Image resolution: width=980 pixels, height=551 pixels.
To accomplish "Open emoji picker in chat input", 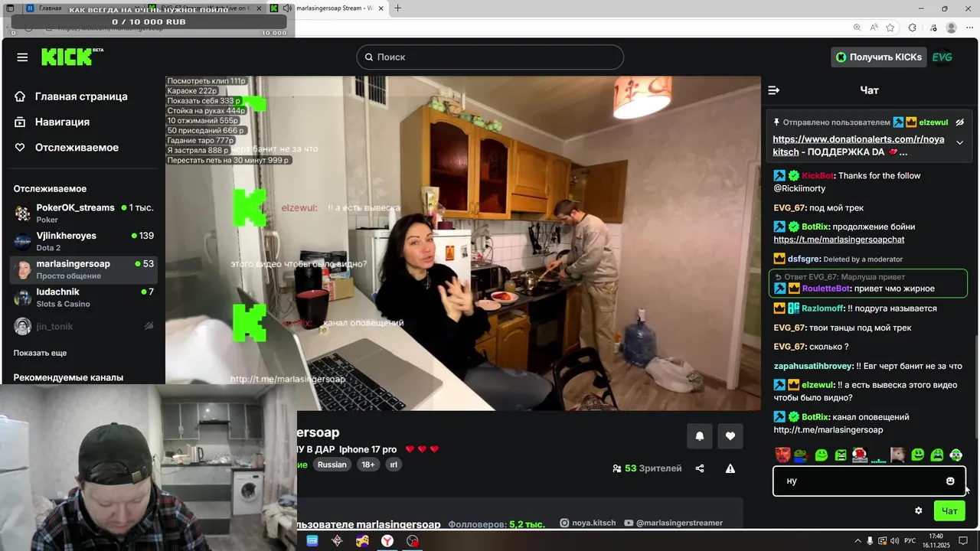I will (x=950, y=481).
